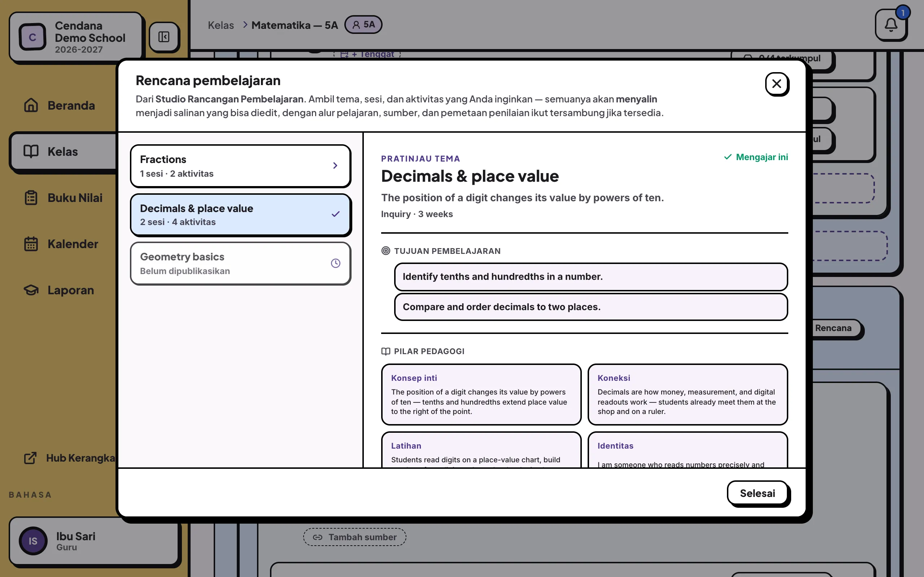Toggle the Decimals & place value checkmark
924x577 pixels.
pyautogui.click(x=335, y=214)
